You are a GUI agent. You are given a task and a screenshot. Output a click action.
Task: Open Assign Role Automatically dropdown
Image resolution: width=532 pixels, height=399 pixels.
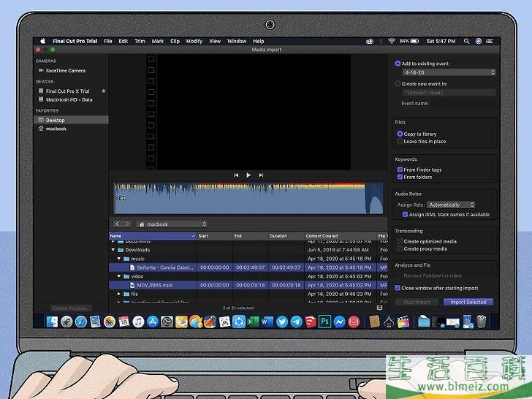point(451,205)
